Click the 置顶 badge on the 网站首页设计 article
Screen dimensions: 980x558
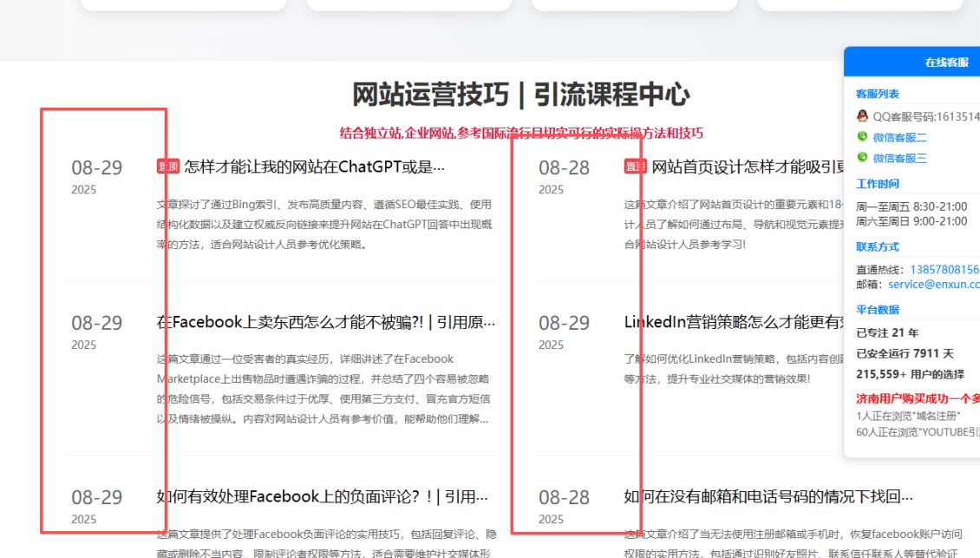(x=635, y=167)
